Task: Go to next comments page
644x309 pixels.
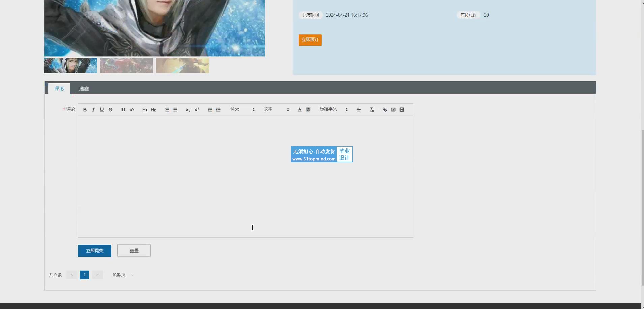Action: [97, 275]
